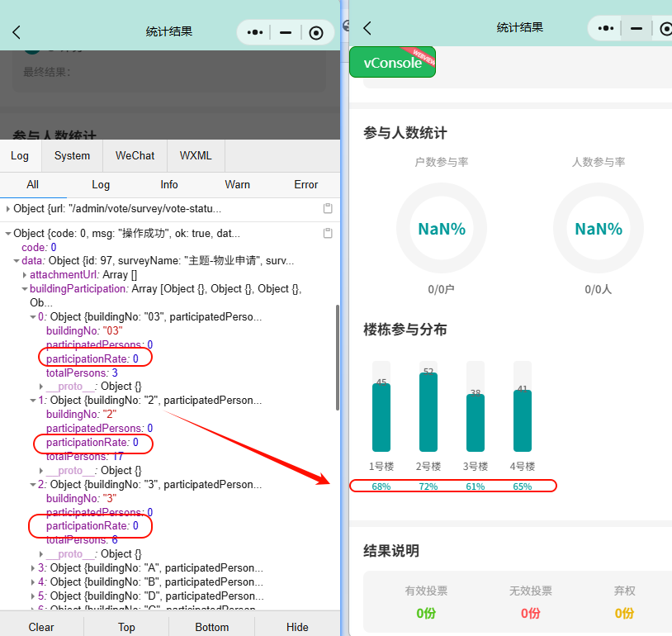The height and width of the screenshot is (636, 672).
Task: Collapse the buildingParticipation array node
Action: pyautogui.click(x=24, y=289)
